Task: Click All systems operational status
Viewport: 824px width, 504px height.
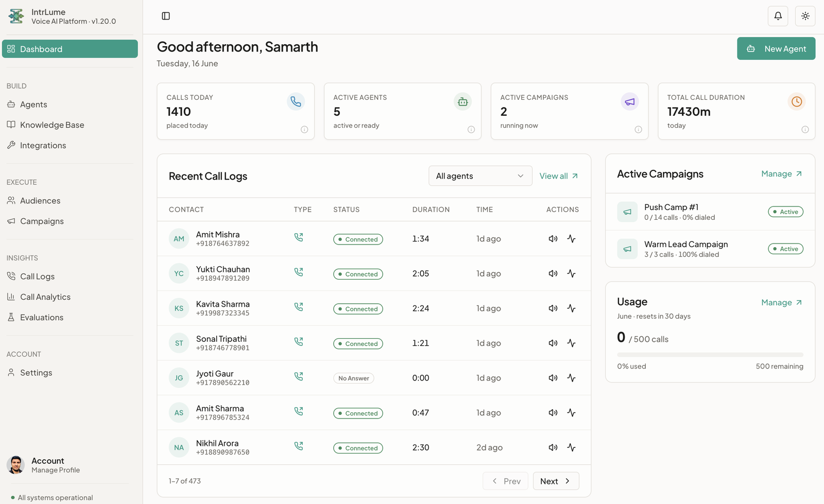Action: point(52,498)
